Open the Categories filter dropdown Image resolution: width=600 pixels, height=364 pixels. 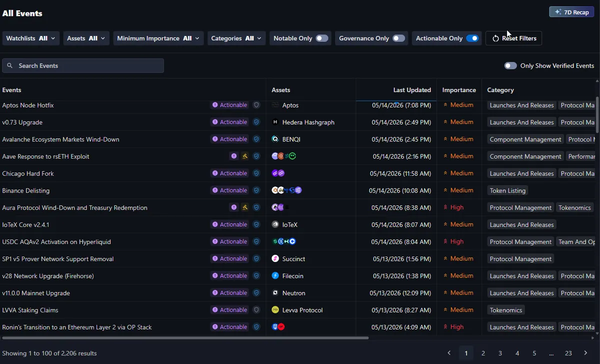(x=236, y=38)
